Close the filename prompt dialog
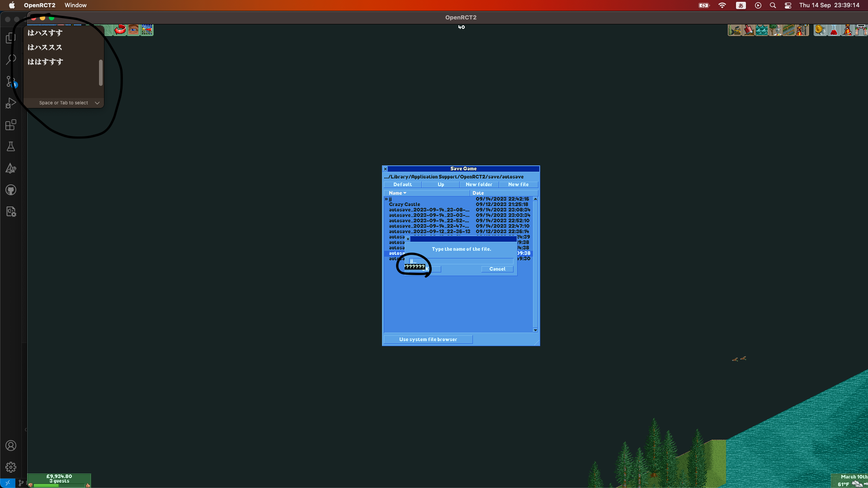The width and height of the screenshot is (868, 488). point(408,239)
